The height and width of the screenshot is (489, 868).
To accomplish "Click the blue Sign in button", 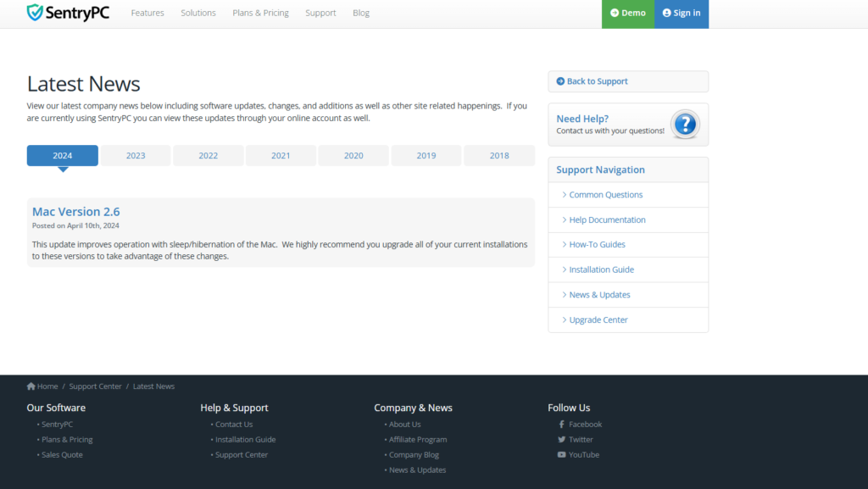I will (682, 14).
